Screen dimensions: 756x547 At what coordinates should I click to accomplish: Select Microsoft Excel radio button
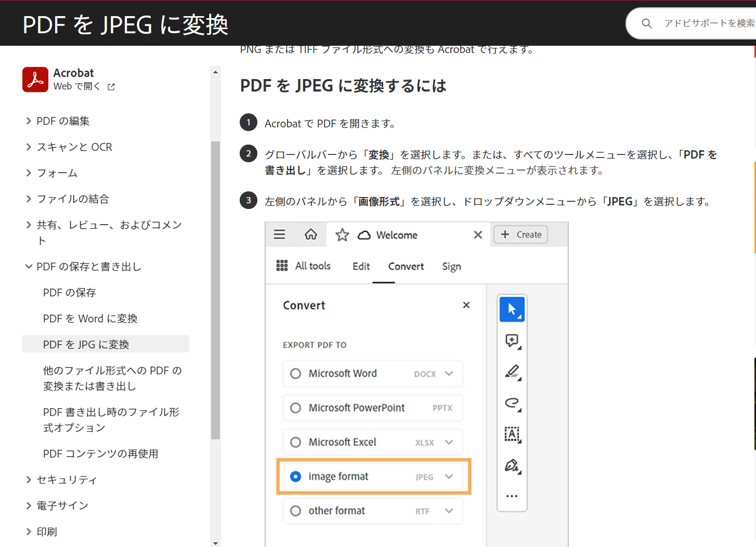[295, 442]
